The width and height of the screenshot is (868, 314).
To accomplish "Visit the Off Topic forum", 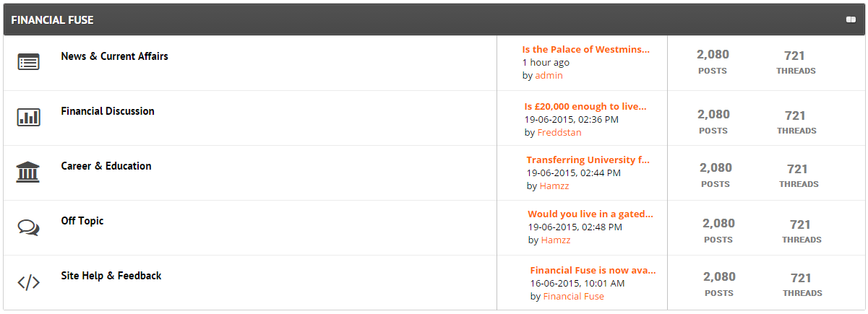I will pyautogui.click(x=82, y=221).
